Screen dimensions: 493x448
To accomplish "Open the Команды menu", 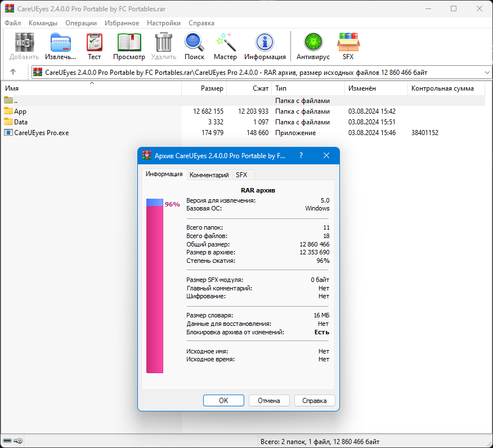I will (43, 23).
